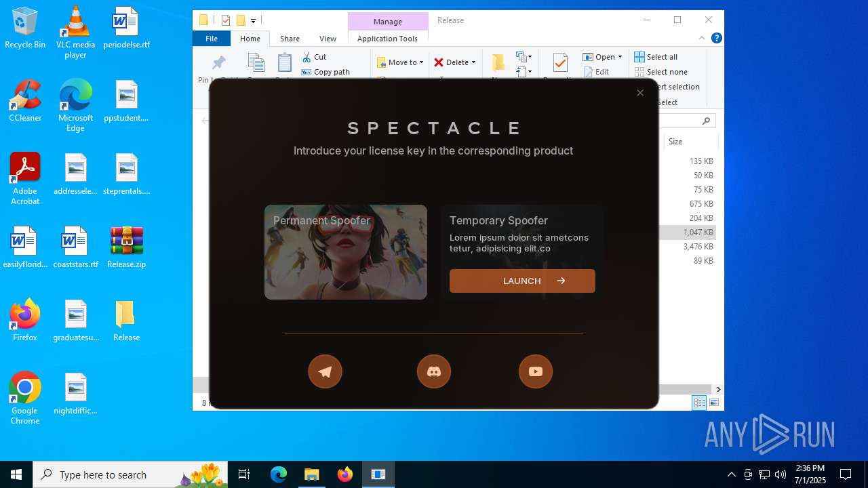Select the Microsoft Edge desktop shortcut

point(75,106)
